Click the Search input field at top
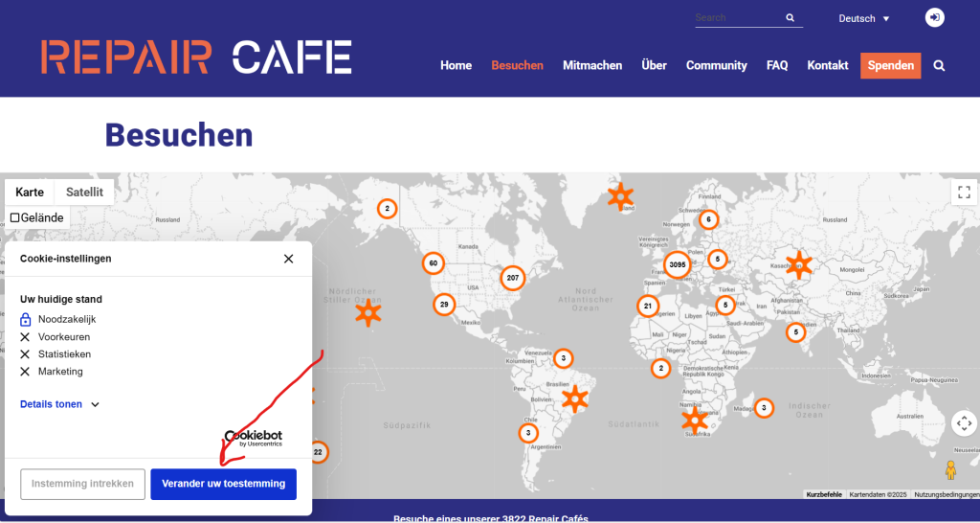Screen dimensions: 980x523 (735, 18)
